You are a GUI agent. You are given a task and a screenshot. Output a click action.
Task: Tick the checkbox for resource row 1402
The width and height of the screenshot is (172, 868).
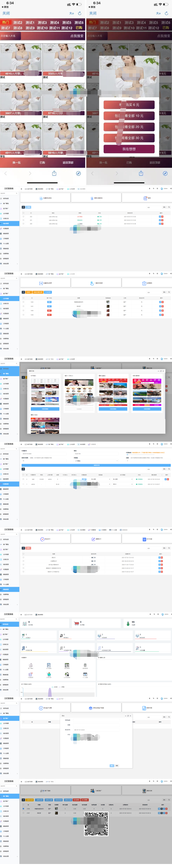tap(23, 302)
